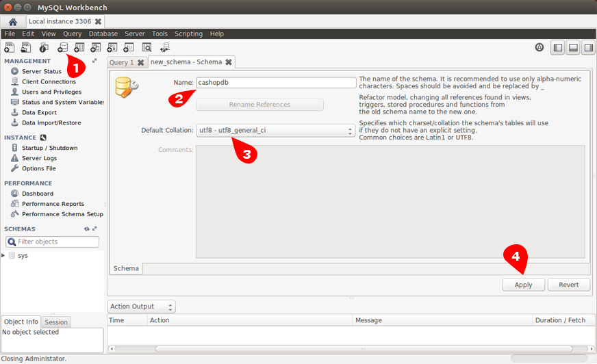The image size is (597, 364).
Task: Create a new schema toolbar icon
Action: [62, 47]
